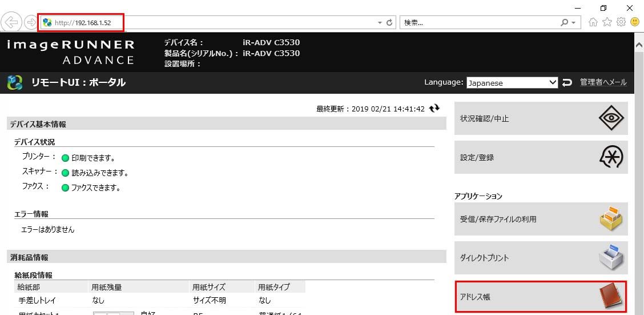644x315 pixels.
Task: Minimize the browser window
Action: pyautogui.click(x=578, y=8)
